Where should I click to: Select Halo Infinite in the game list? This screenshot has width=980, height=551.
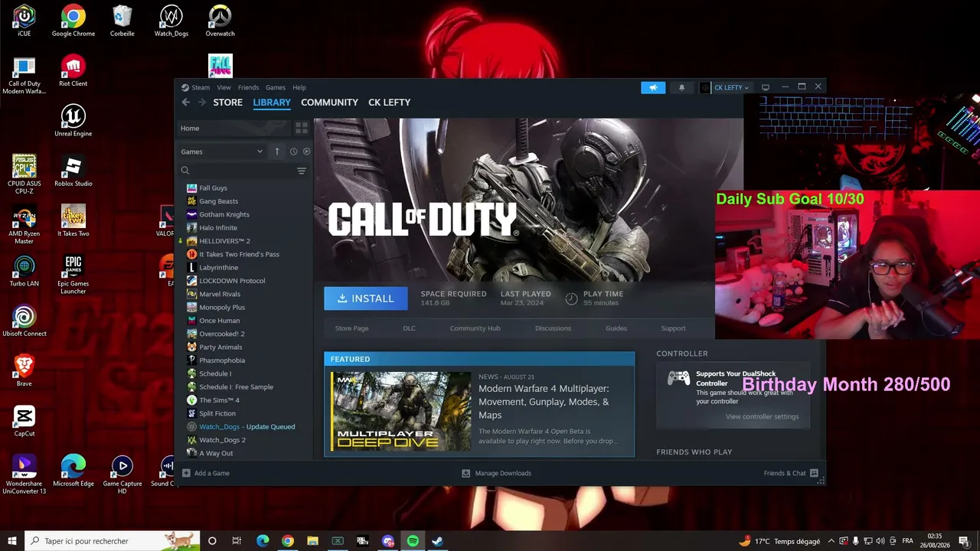coord(218,227)
